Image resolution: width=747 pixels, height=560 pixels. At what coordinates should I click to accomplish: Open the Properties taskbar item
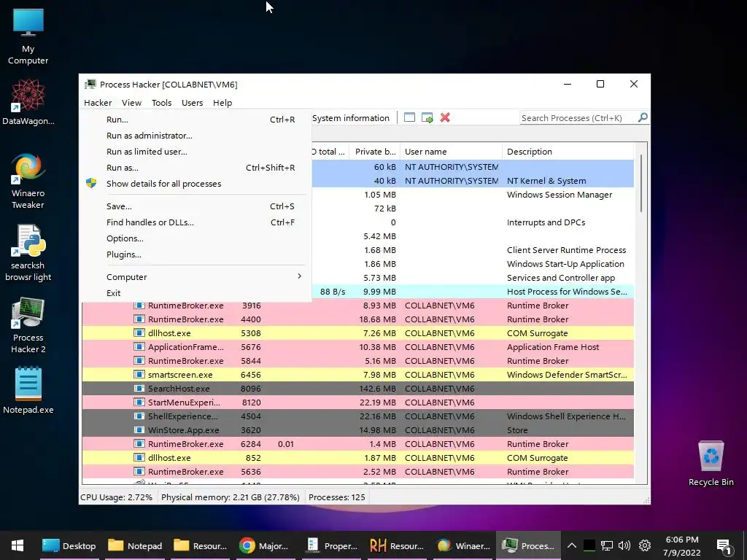[x=332, y=545]
